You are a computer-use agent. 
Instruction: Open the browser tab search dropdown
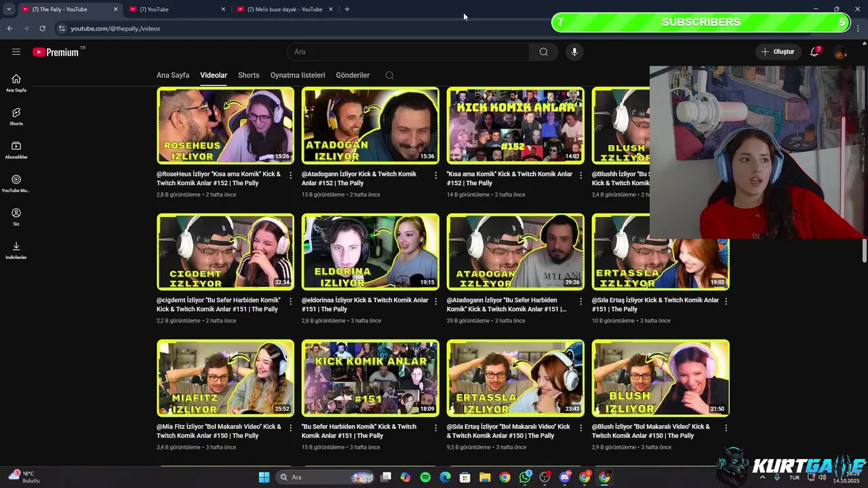click(x=9, y=9)
